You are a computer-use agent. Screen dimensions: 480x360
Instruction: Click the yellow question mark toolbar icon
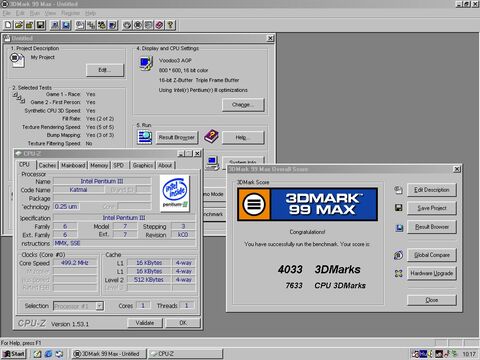point(170,25)
